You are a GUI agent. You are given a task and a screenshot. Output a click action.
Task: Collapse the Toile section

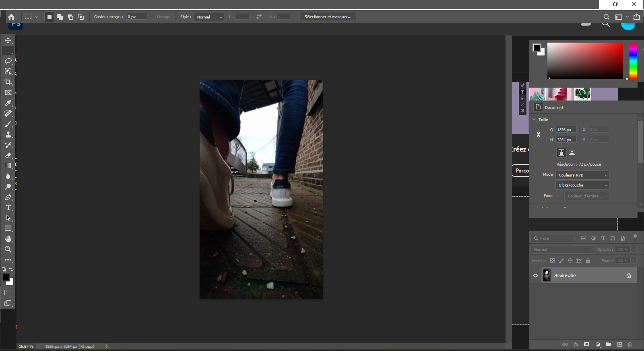[x=534, y=119]
